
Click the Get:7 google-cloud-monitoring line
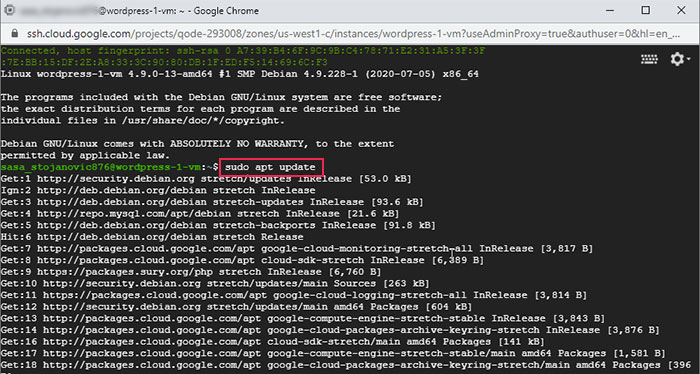(297, 249)
